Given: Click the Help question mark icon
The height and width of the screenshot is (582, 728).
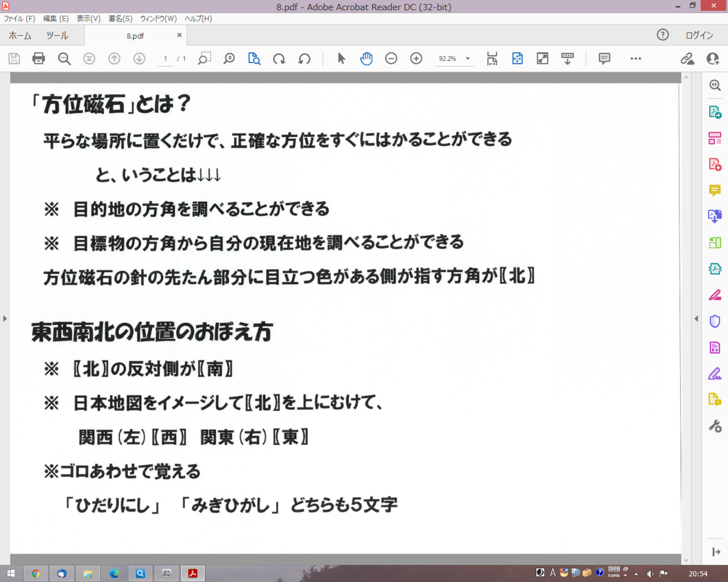Looking at the screenshot, I should pyautogui.click(x=663, y=35).
